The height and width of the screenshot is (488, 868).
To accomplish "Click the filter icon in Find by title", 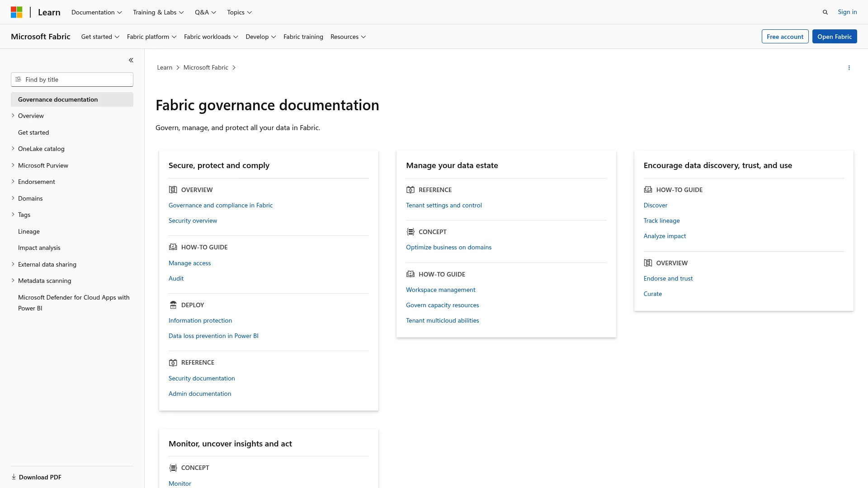I will click(x=18, y=80).
